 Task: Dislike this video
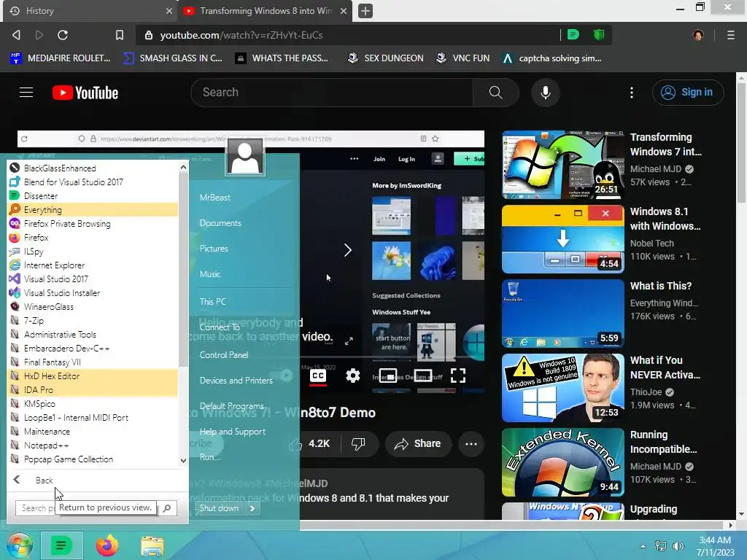(x=358, y=444)
